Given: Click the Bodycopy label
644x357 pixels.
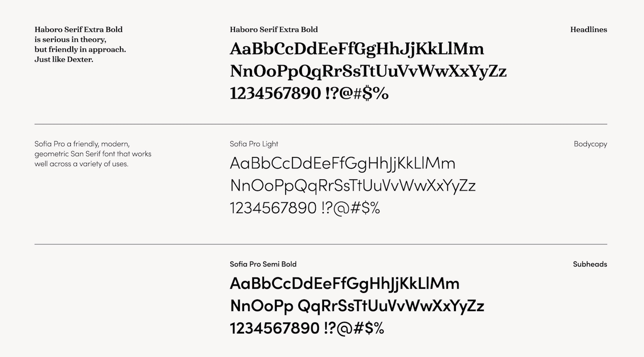Looking at the screenshot, I should click(x=590, y=144).
